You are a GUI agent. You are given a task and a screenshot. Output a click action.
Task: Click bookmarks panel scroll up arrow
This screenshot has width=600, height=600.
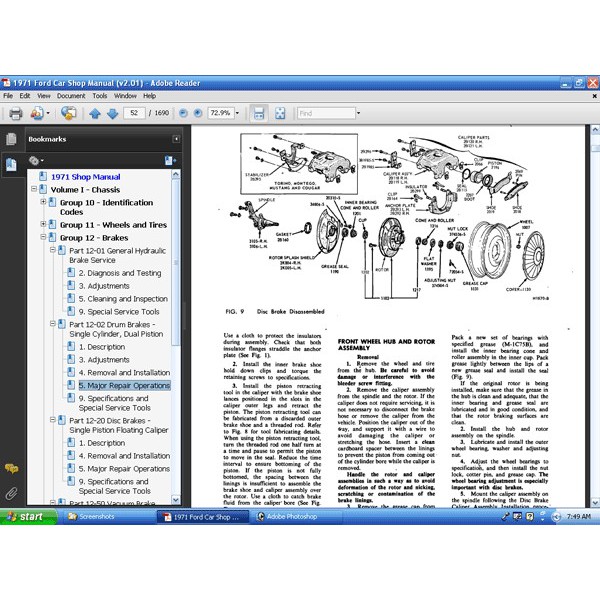[x=176, y=174]
